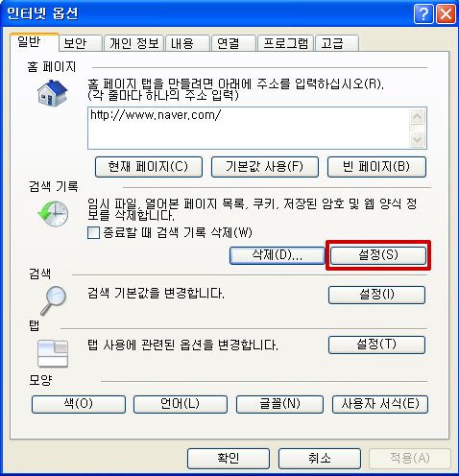The height and width of the screenshot is (476, 459).
Task: Click the homepage box scroll down arrow
Action: tap(417, 139)
